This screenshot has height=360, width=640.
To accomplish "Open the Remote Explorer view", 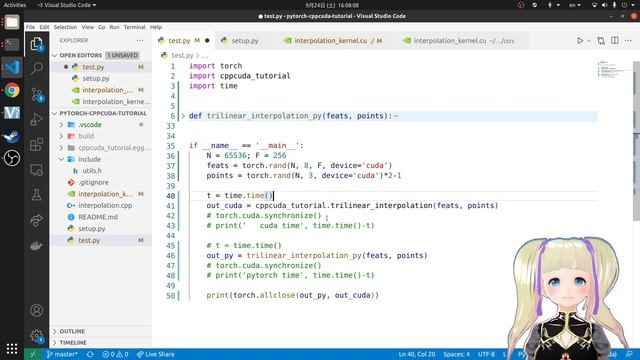I will (36, 170).
